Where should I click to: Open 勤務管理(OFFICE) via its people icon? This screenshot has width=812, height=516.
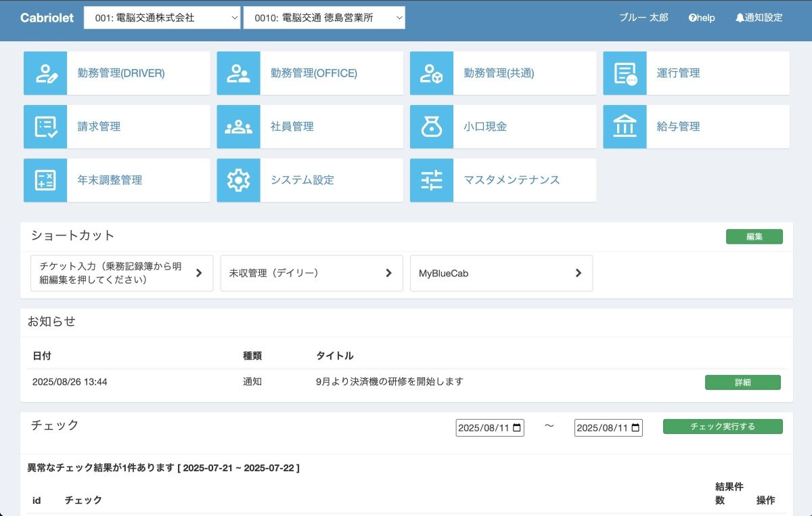[238, 73]
